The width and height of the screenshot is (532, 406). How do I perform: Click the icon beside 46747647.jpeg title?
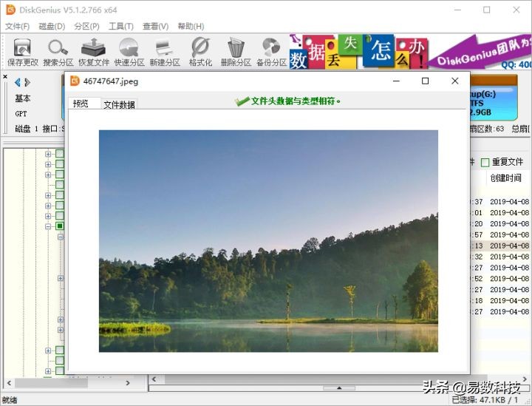click(x=75, y=81)
